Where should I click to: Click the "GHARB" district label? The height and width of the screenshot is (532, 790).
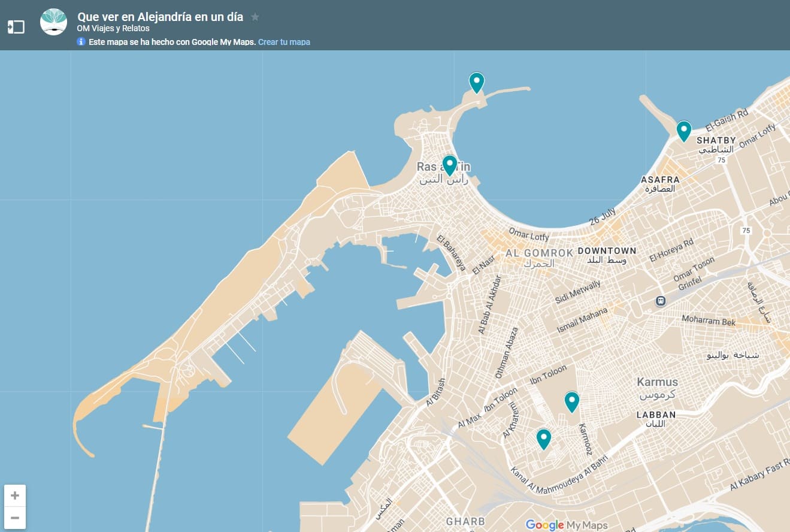[465, 521]
